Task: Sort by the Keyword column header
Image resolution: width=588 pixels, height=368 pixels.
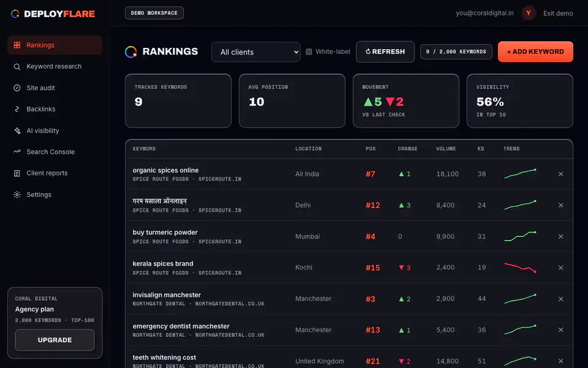Action: (x=144, y=148)
